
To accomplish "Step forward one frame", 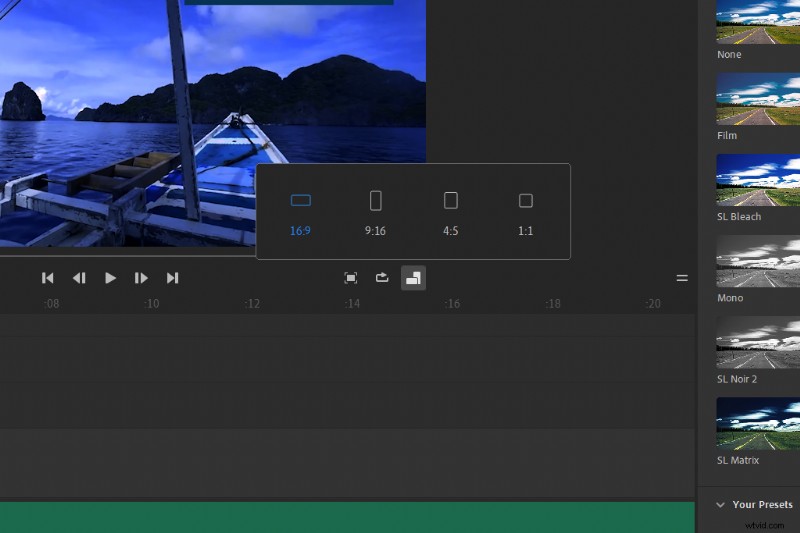I will point(141,278).
